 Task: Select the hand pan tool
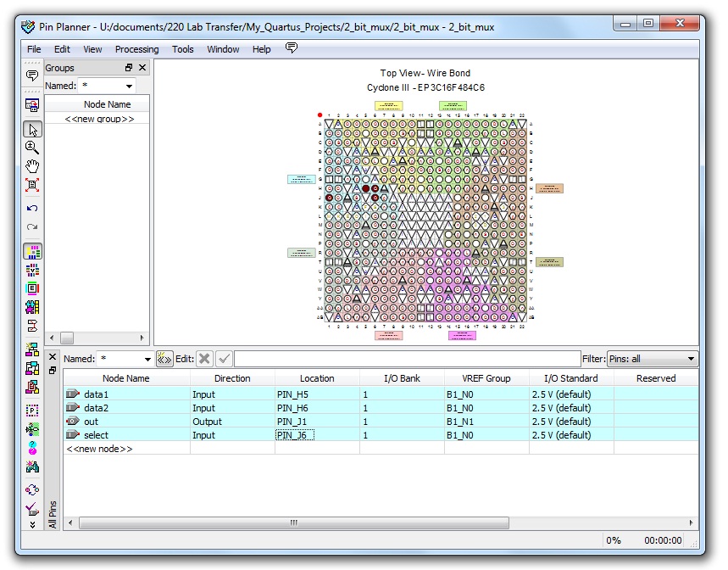click(32, 166)
